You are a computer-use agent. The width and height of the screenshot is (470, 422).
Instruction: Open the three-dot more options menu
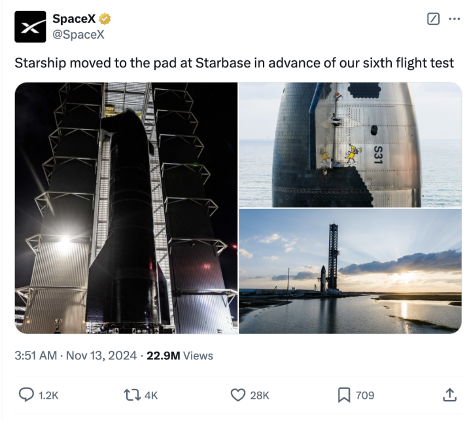coord(454,19)
